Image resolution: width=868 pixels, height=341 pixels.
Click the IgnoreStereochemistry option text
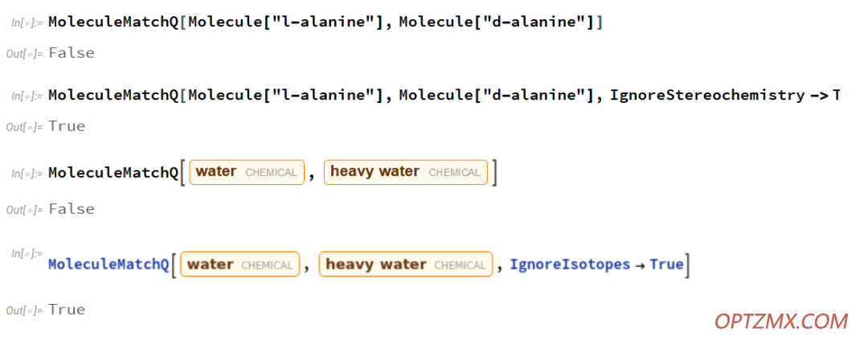pyautogui.click(x=707, y=95)
